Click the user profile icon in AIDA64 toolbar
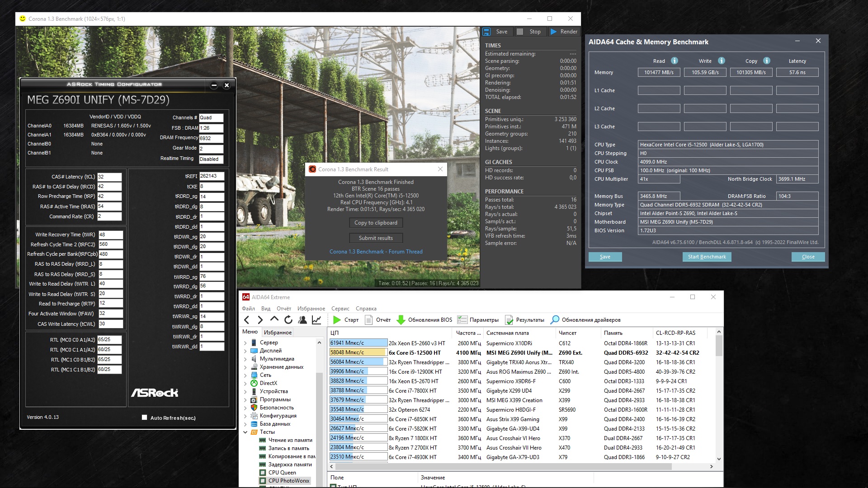 (x=302, y=320)
